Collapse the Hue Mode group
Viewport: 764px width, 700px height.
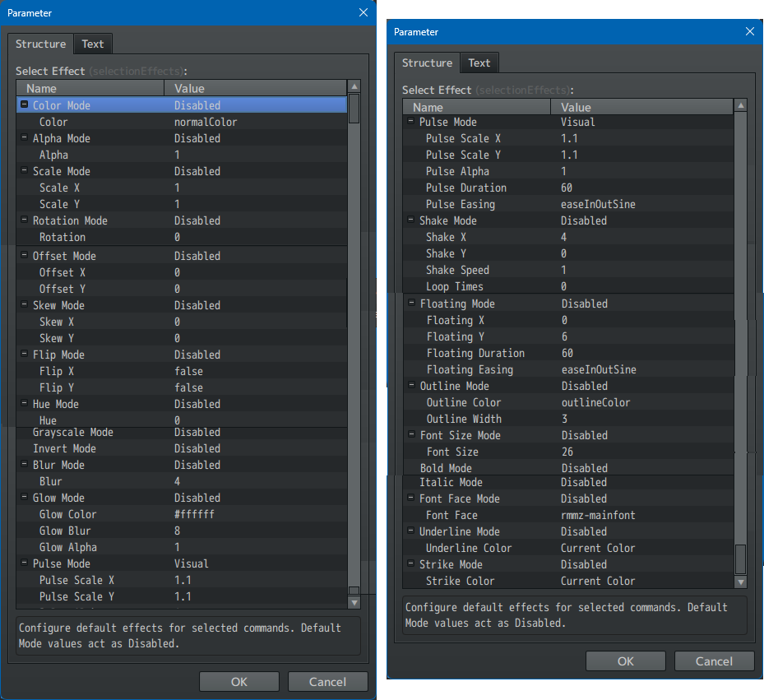[x=24, y=403]
